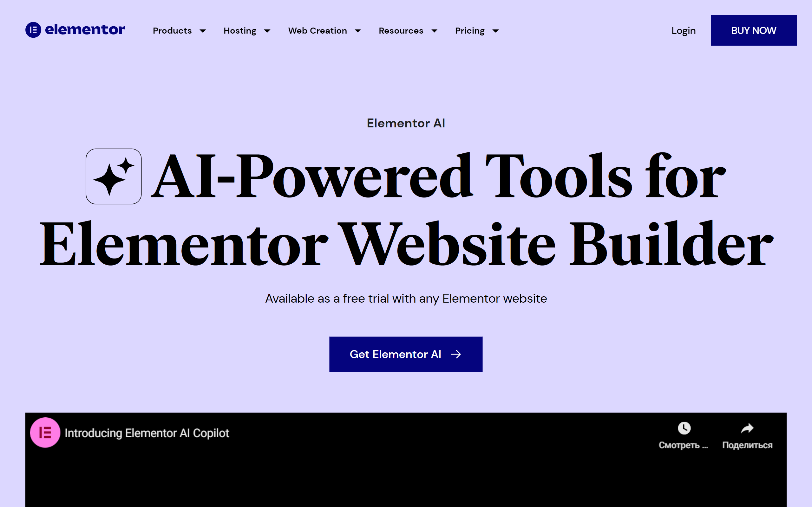Click the Elementor AI Copilot pink icon
The image size is (812, 507).
tap(45, 432)
